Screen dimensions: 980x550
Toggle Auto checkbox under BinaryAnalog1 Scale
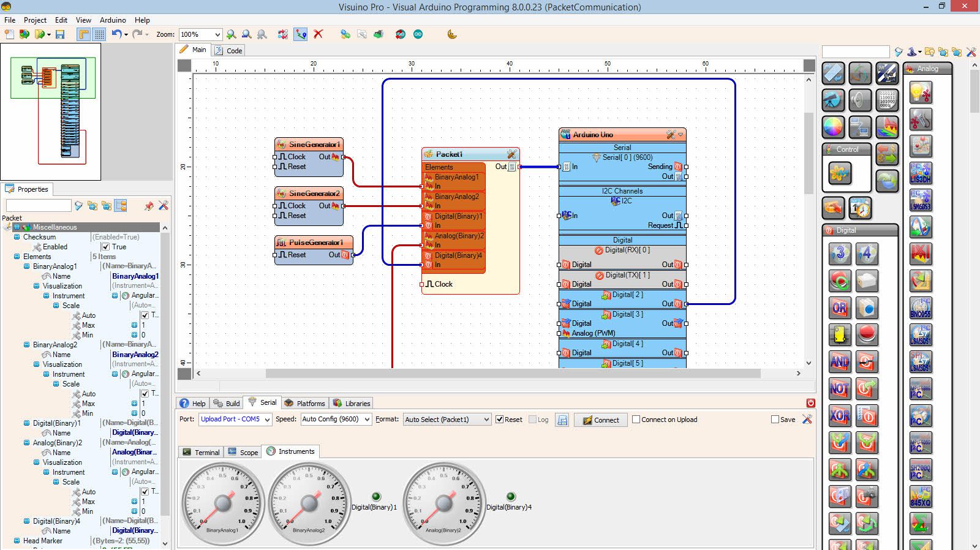point(145,315)
